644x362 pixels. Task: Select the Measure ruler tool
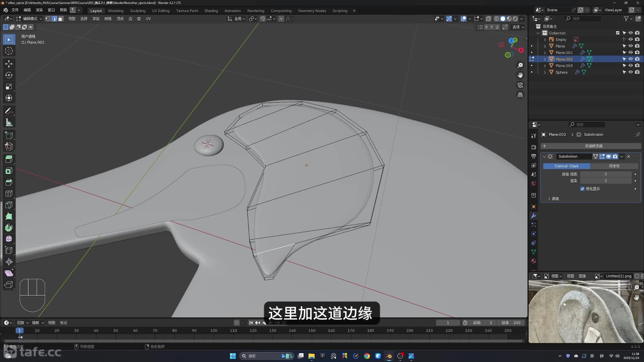[9, 123]
